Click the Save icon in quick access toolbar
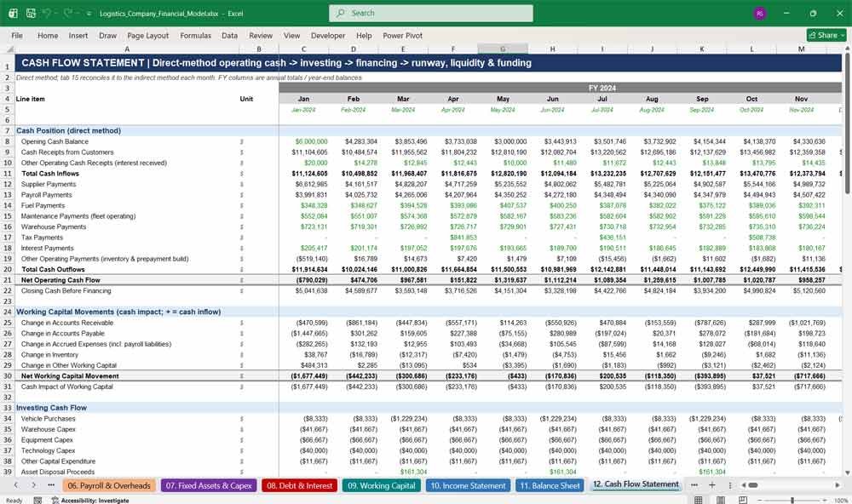 [31, 13]
